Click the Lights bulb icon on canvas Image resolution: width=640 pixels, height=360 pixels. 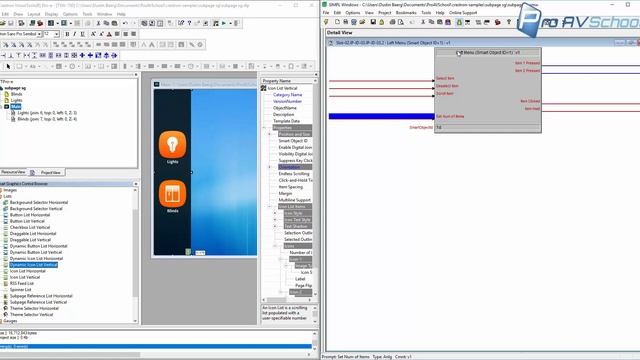[172, 144]
